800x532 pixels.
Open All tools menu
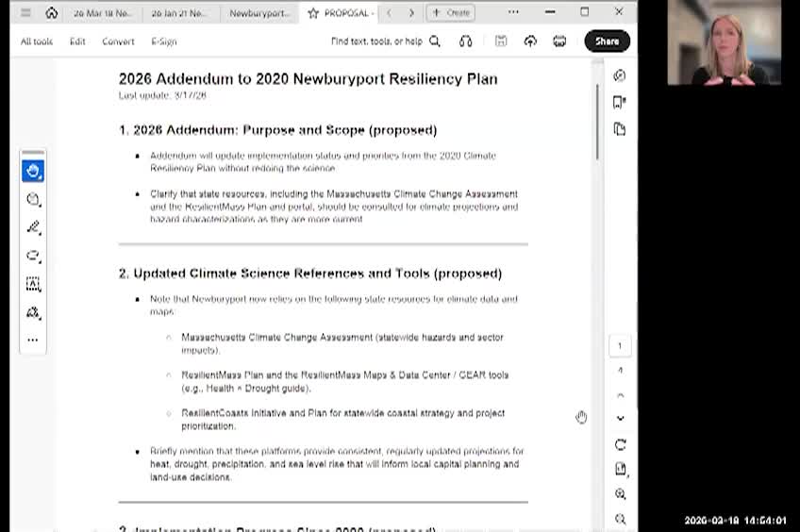(37, 42)
